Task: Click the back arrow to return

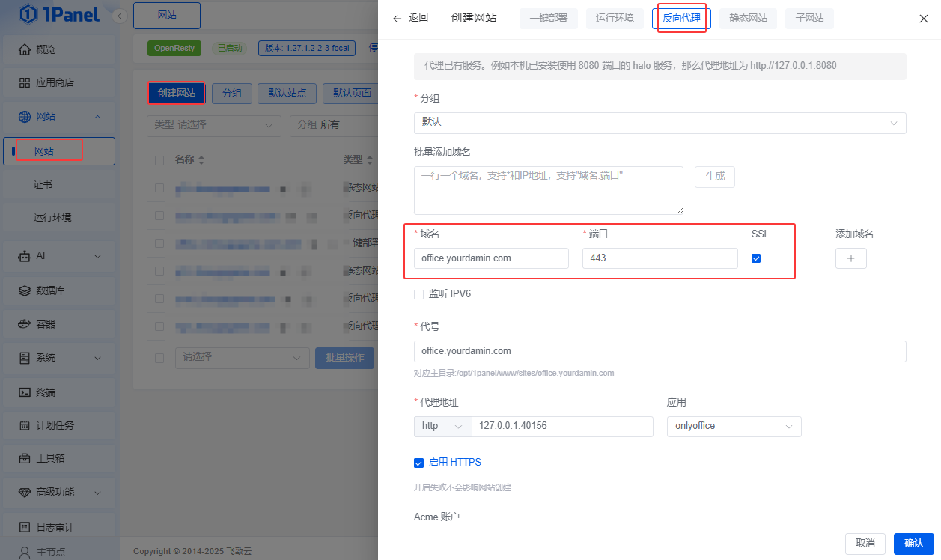Action: (x=397, y=19)
